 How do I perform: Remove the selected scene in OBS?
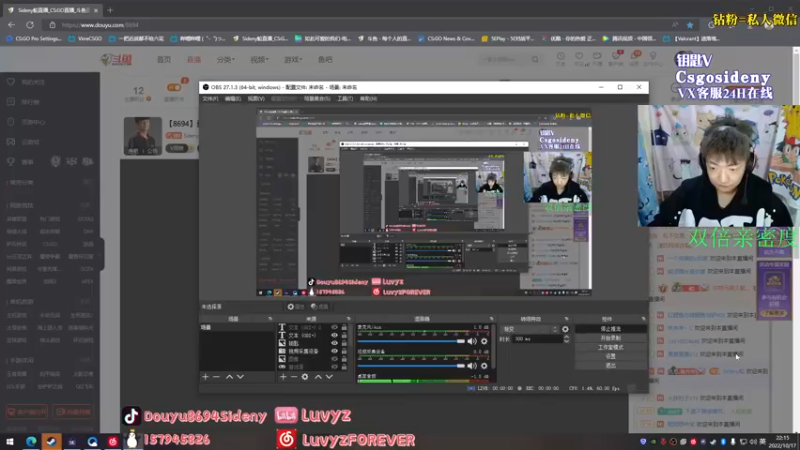(216, 377)
